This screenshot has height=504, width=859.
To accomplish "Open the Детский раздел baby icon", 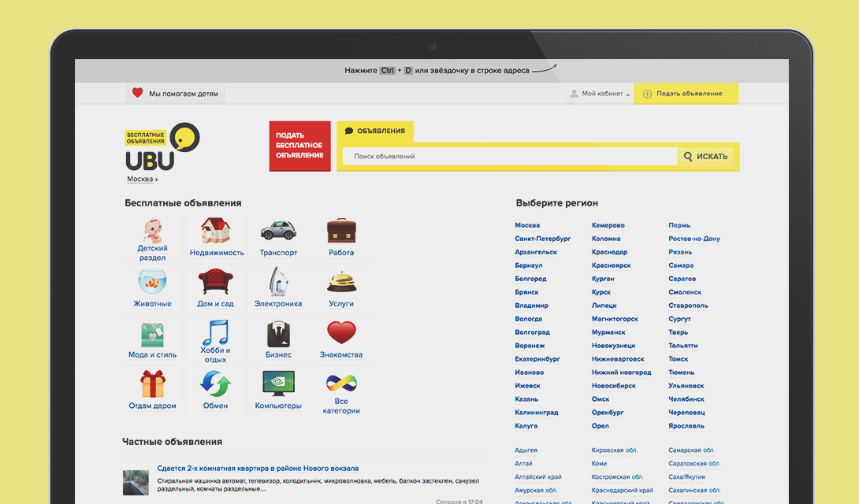I will point(152,232).
